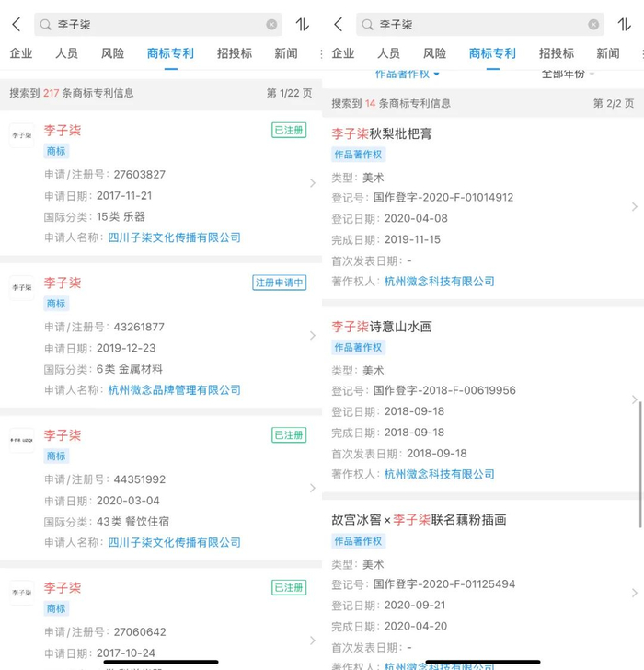This screenshot has width=644, height=670.
Task: Open 杭州微念科技有限公司 link under 秋梨枇杷膏
Action: point(440,282)
